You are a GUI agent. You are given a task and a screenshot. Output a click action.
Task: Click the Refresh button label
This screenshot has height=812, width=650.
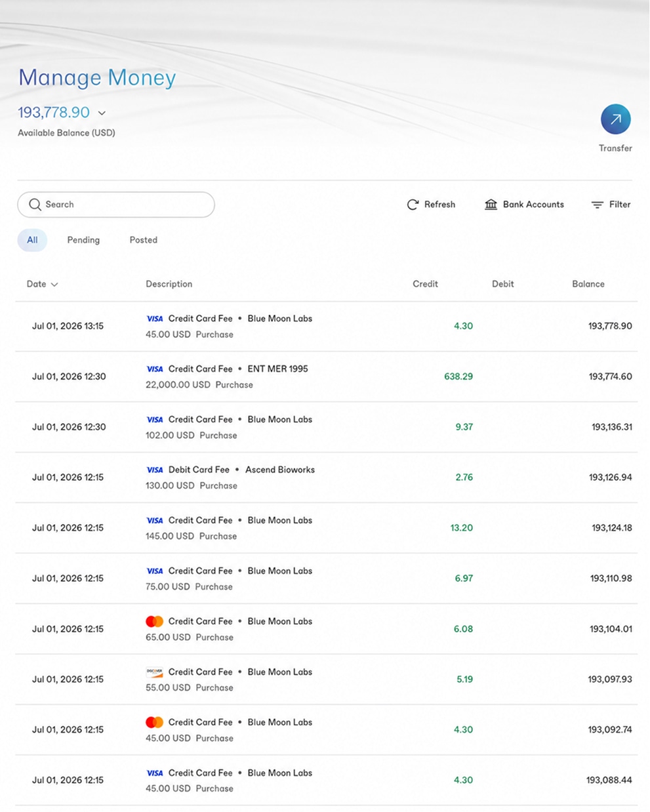click(x=439, y=205)
